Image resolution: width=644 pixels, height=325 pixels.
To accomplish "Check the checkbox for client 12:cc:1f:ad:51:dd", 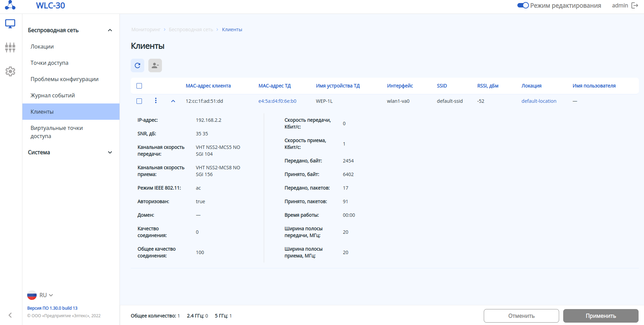I will pyautogui.click(x=139, y=101).
